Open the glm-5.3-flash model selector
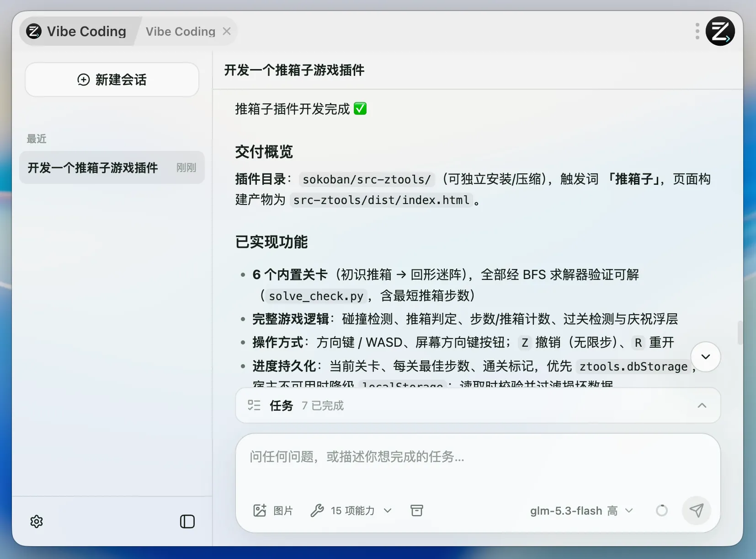The image size is (756, 559). coord(581,511)
